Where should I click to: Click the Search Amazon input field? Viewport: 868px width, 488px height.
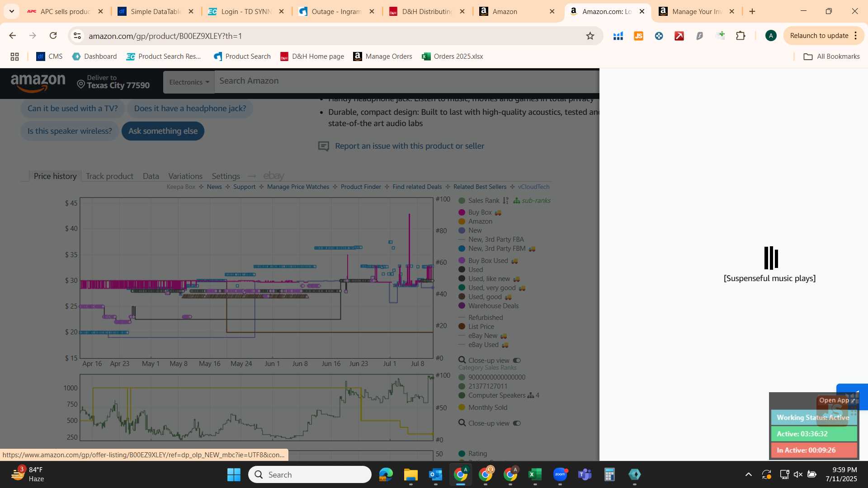pos(407,81)
